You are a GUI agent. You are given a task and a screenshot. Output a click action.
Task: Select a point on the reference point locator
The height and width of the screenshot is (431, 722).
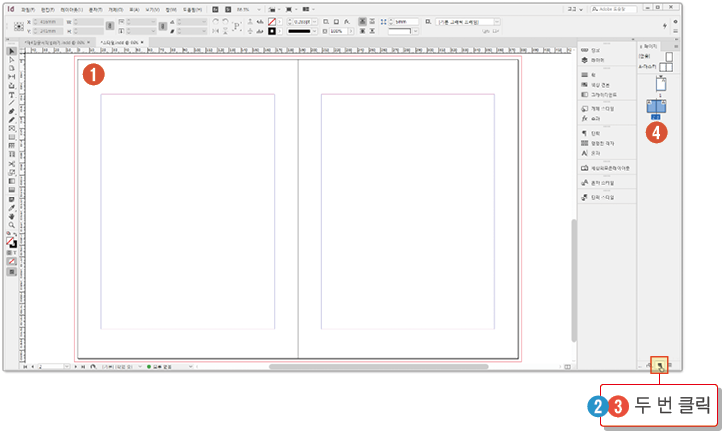(19, 27)
